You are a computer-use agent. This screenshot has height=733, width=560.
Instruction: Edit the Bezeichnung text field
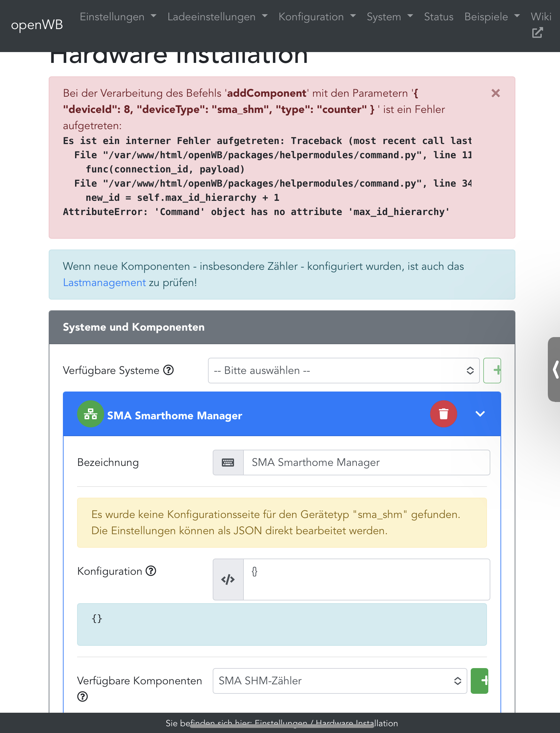367,463
